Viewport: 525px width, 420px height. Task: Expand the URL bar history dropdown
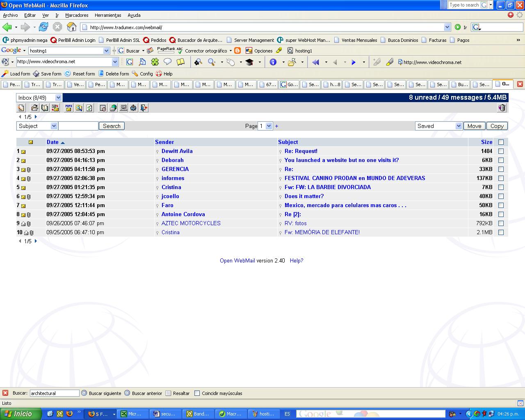click(447, 27)
